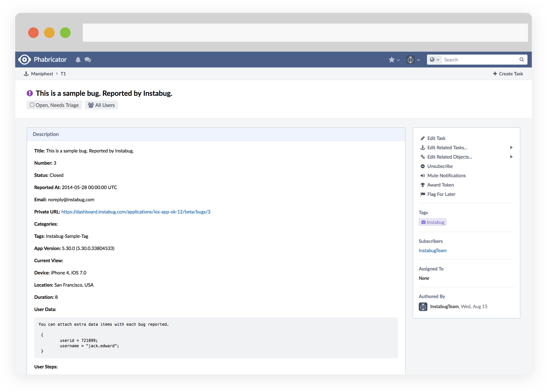Click the Phabricator logo icon

pyautogui.click(x=25, y=60)
